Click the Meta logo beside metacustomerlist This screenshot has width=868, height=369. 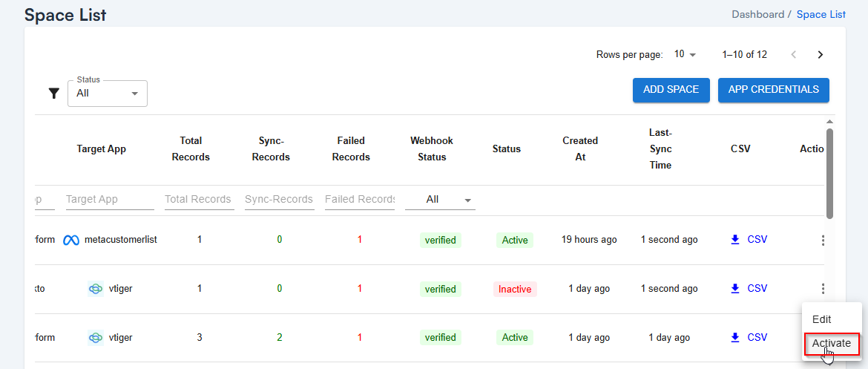[x=71, y=241]
